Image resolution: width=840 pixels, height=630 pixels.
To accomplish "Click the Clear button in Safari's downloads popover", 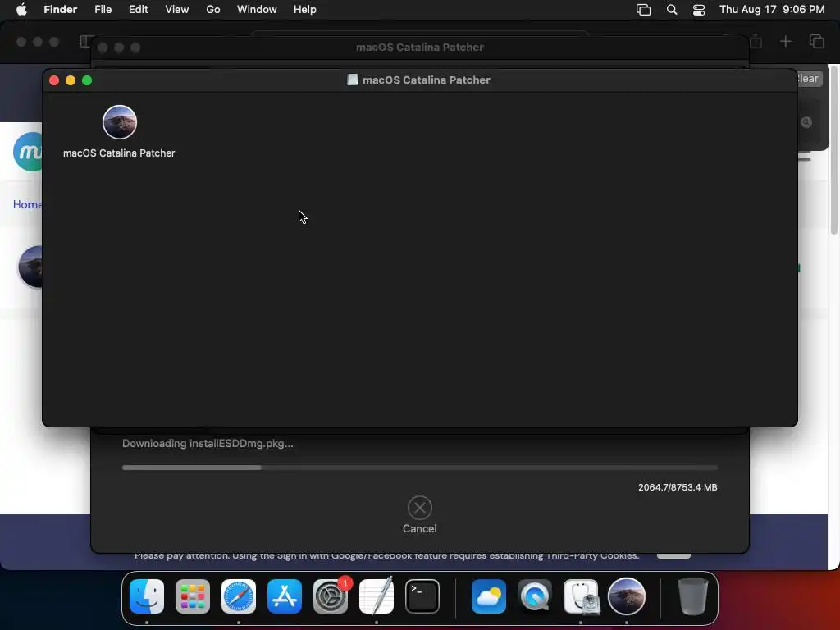I will click(810, 79).
